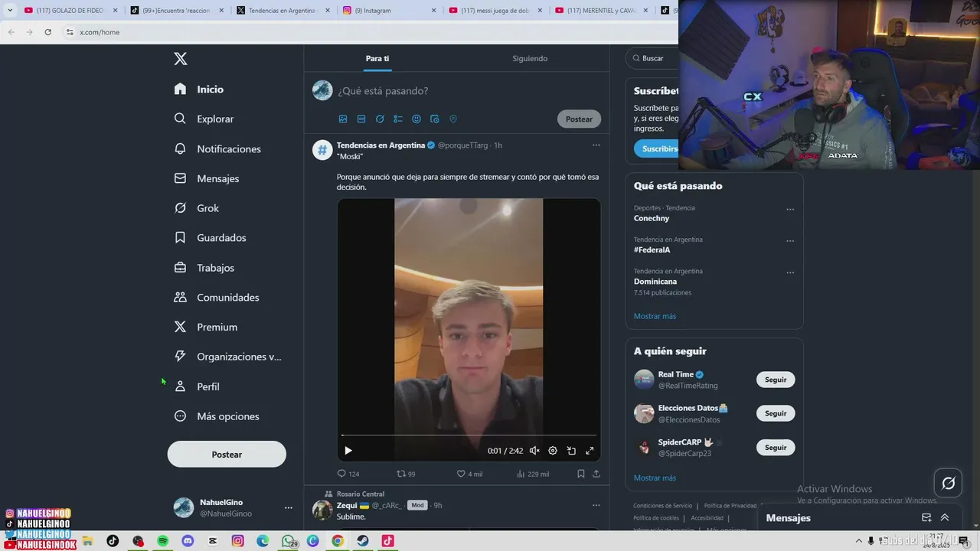Open emoji picker in the composer
This screenshot has width=980, height=551.
point(416,119)
